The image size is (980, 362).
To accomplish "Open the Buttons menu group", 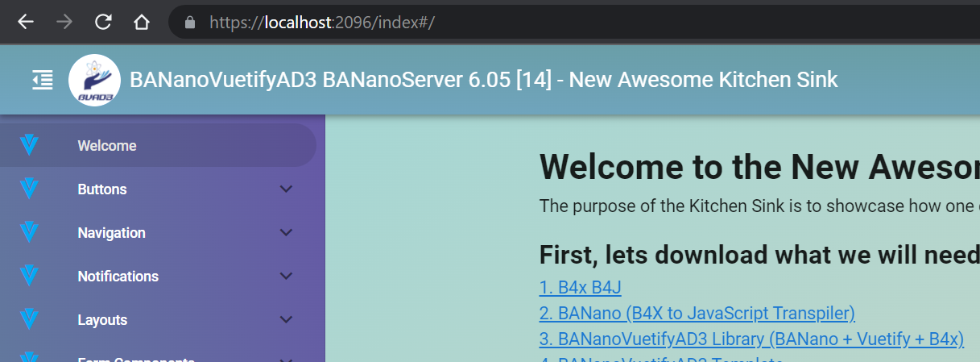I will [x=158, y=189].
